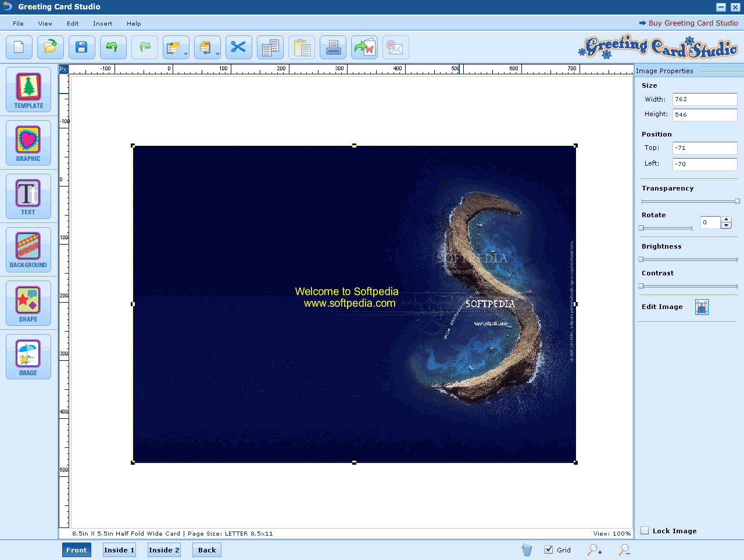Open the View menu
The height and width of the screenshot is (560, 744).
point(45,24)
